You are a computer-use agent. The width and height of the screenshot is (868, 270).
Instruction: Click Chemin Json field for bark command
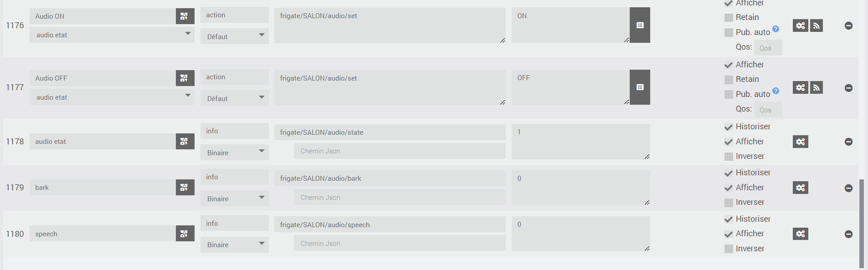399,198
